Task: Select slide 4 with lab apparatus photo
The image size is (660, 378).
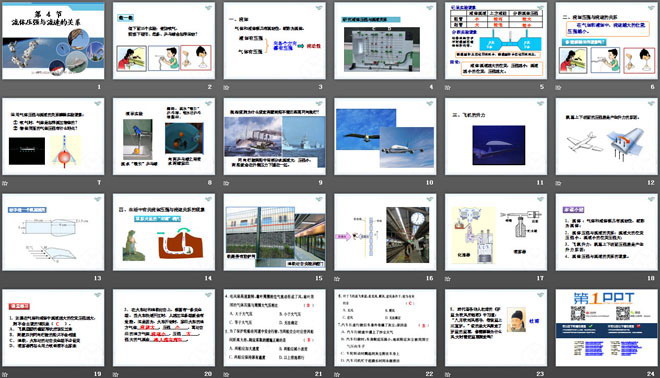Action: (385, 41)
